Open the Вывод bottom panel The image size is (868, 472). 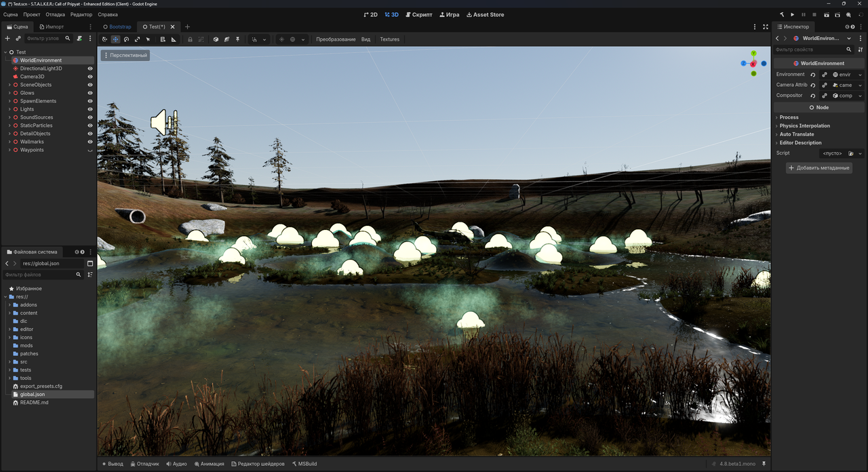tap(113, 464)
